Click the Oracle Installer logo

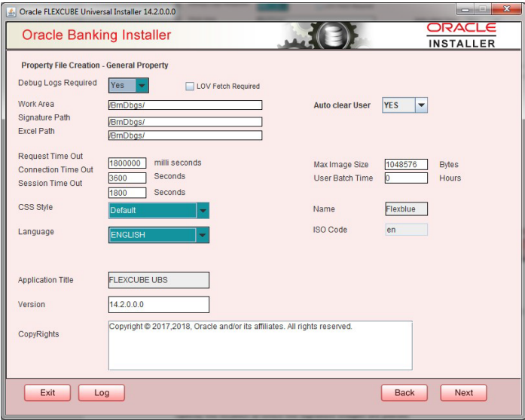[462, 35]
